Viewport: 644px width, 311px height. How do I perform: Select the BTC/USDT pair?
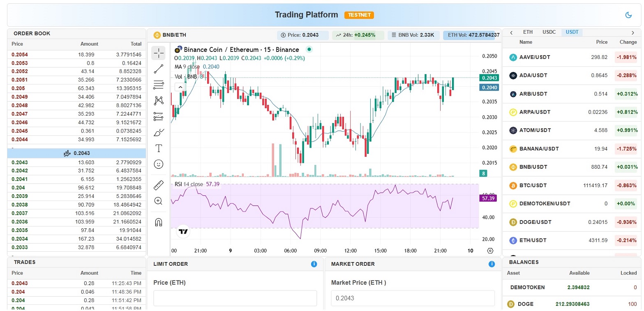pos(533,186)
